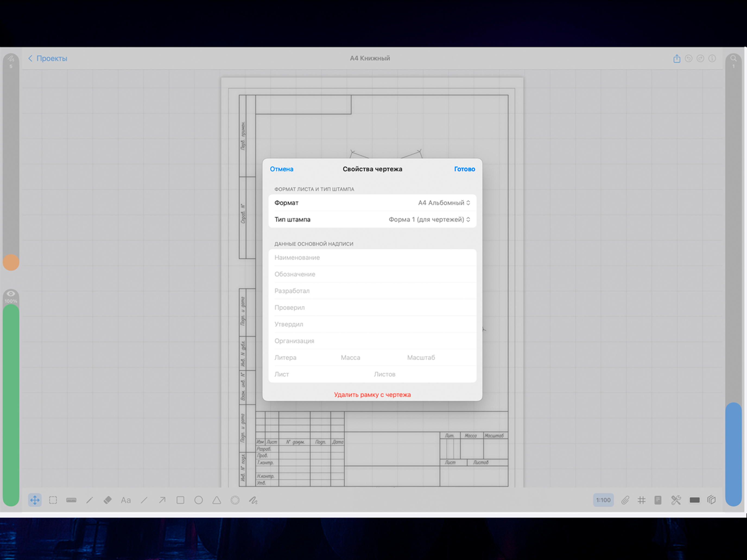The image size is (747, 560).
Task: Tap Отмена in the dialog header
Action: point(281,169)
